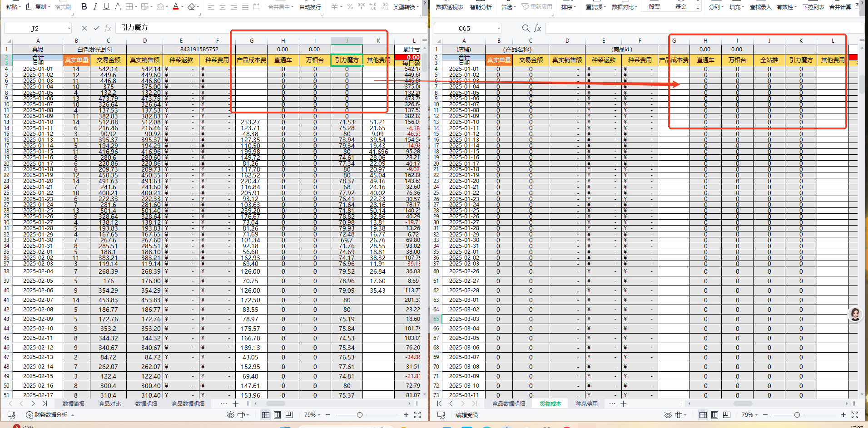This screenshot has width=868, height=428.
Task: Click the cancel X icon in left formula bar
Action: 84,28
